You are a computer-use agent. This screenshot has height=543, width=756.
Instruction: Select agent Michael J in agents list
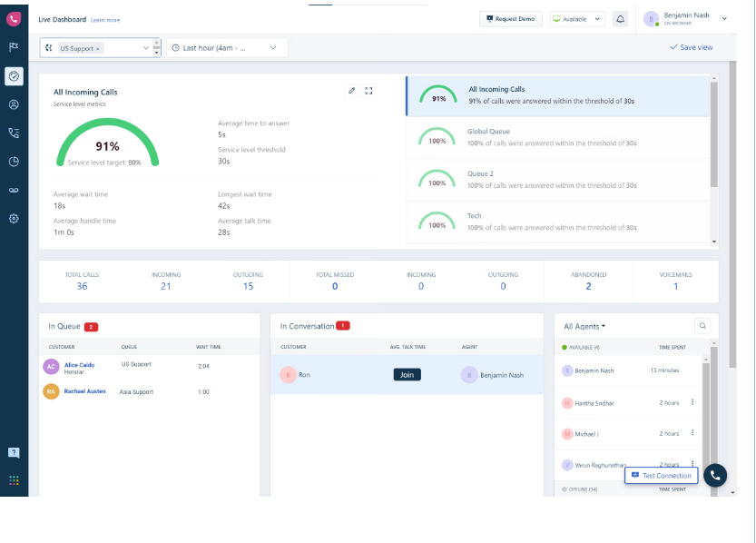[x=628, y=433]
